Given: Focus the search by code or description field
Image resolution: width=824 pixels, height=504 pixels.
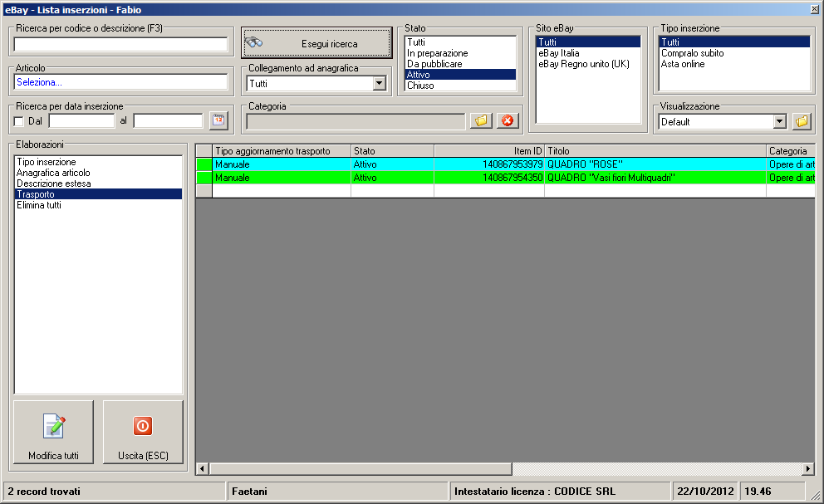Looking at the screenshot, I should tap(121, 44).
